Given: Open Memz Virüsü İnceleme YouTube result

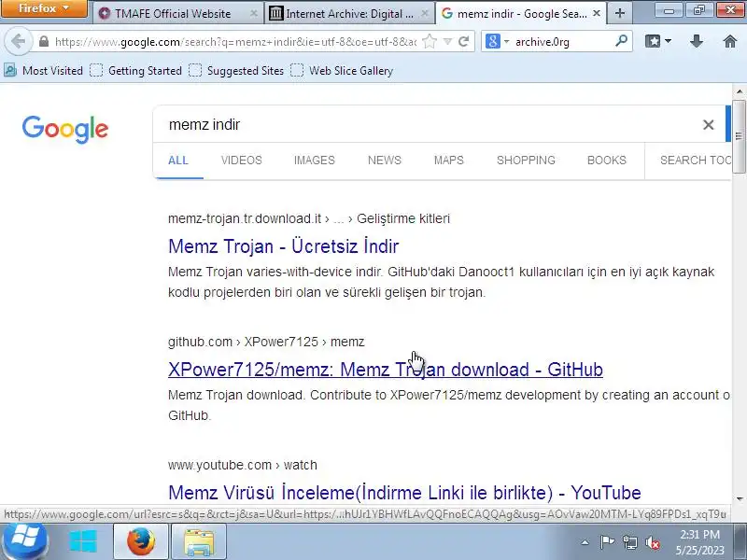Looking at the screenshot, I should coord(404,493).
